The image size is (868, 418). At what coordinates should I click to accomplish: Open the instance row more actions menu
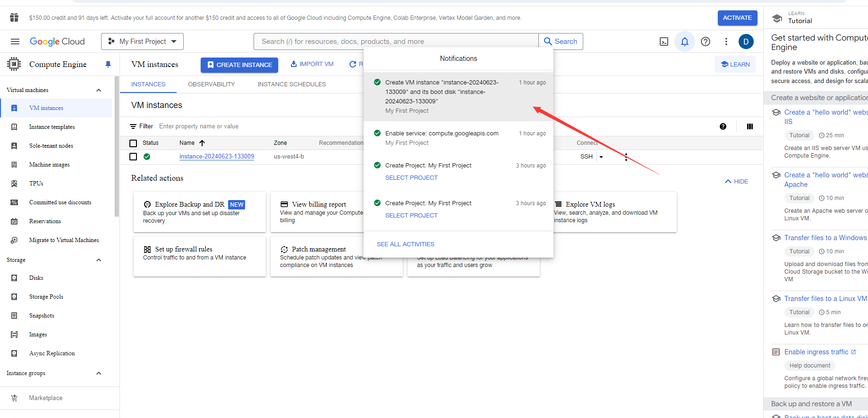pyautogui.click(x=626, y=157)
